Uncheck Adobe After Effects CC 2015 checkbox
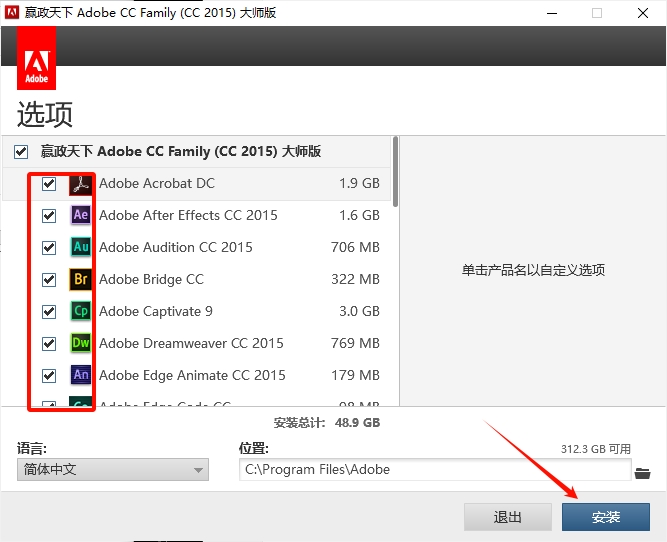The height and width of the screenshot is (542, 667). coord(49,216)
